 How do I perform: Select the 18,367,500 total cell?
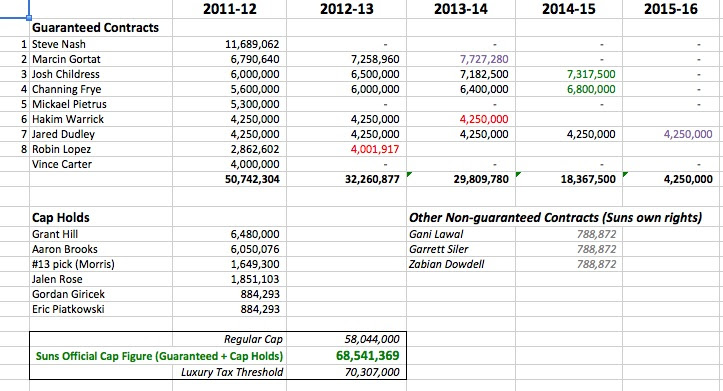point(569,179)
